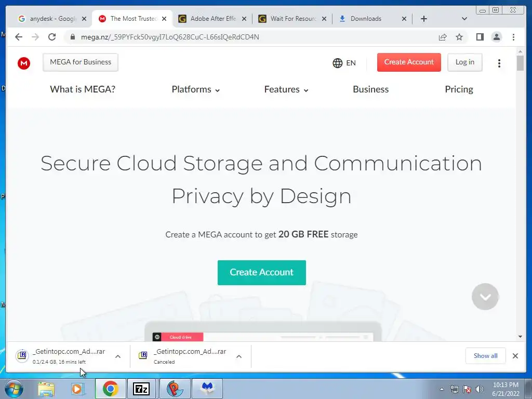
Task: Open 7-Zip from the taskbar
Action: (141, 389)
